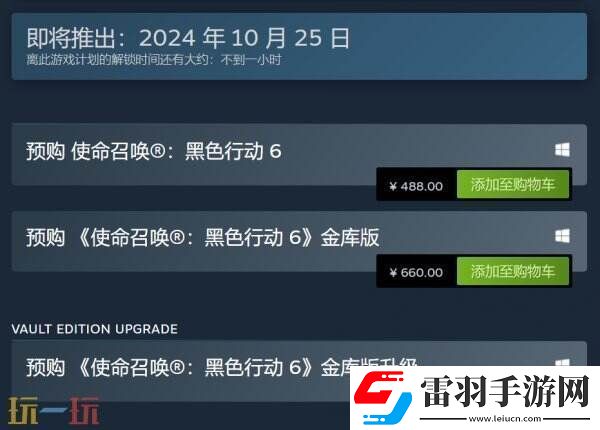Click the ¥ 660.00 price label
The height and width of the screenshot is (430, 600).
tap(416, 272)
